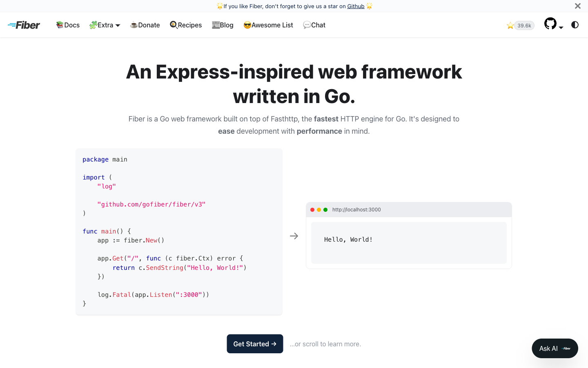Open the Fiber logo home link

[x=24, y=25]
